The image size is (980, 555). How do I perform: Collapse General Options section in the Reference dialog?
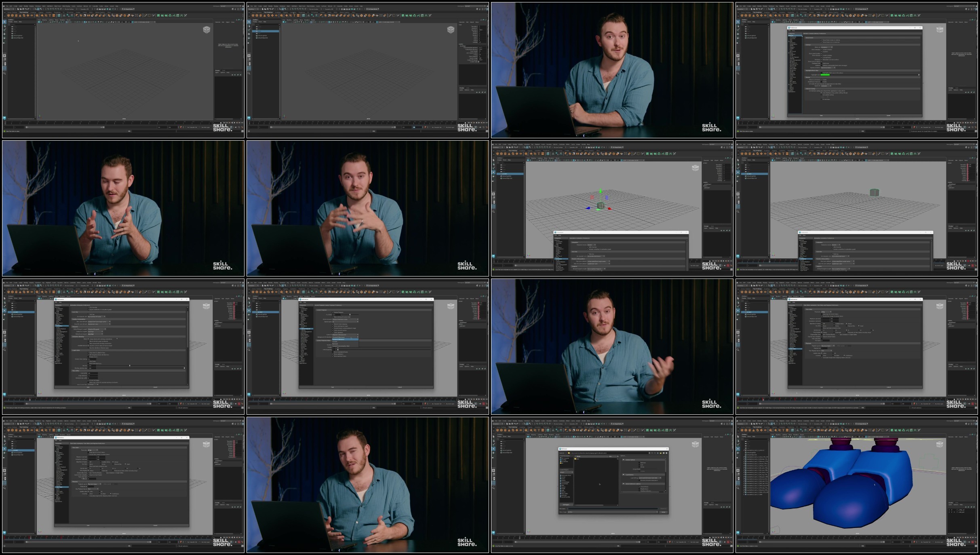point(624,460)
